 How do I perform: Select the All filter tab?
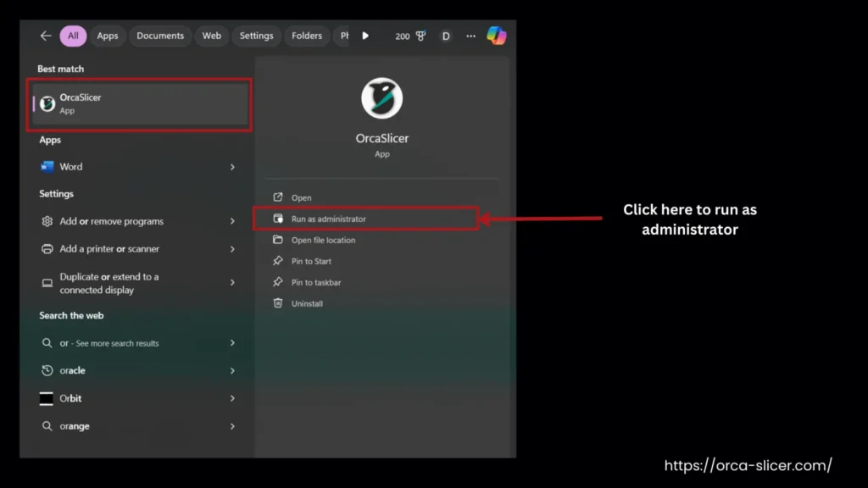coord(73,36)
